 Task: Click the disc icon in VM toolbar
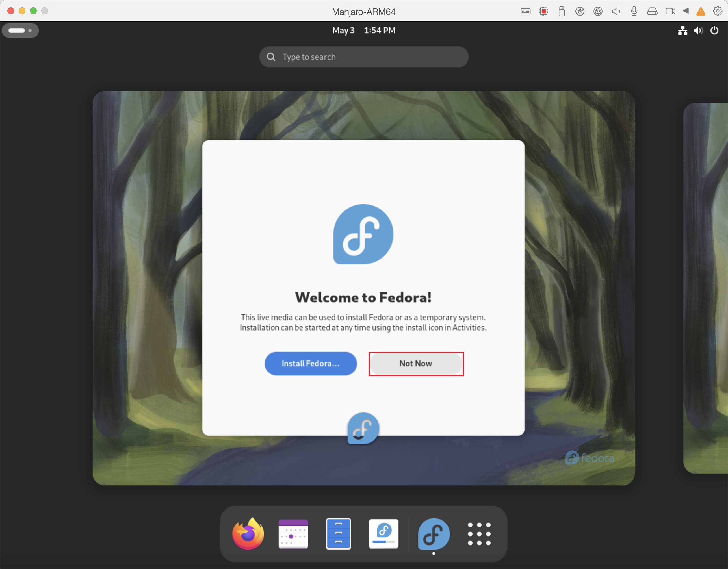[x=580, y=11]
